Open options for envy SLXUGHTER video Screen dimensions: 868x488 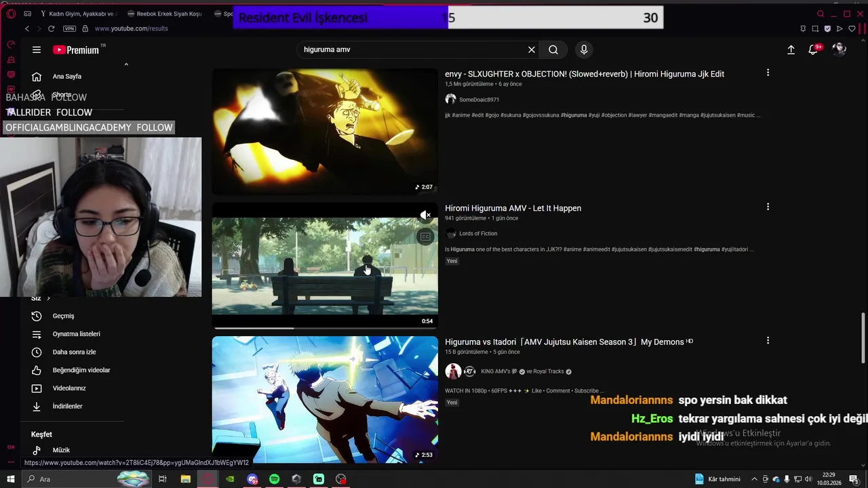click(x=768, y=73)
